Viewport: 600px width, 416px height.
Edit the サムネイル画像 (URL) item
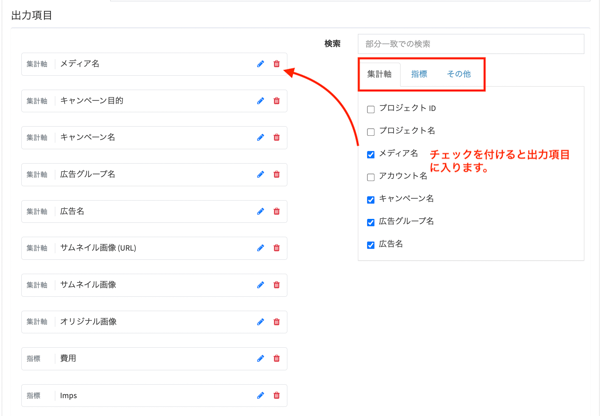click(260, 248)
